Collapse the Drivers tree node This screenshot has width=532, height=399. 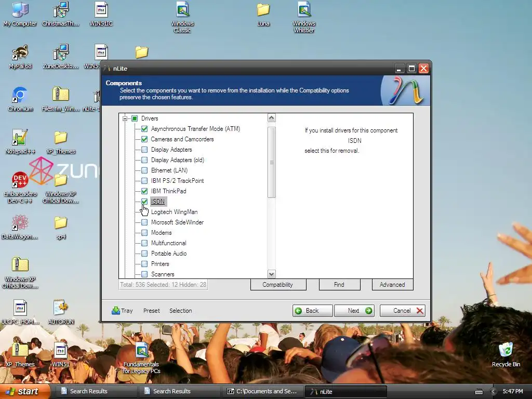coord(125,118)
